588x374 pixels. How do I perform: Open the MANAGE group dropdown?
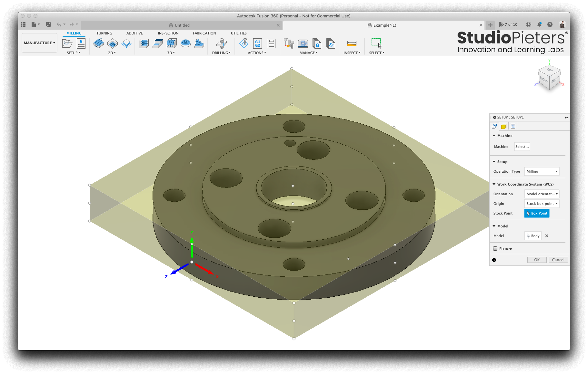point(308,53)
